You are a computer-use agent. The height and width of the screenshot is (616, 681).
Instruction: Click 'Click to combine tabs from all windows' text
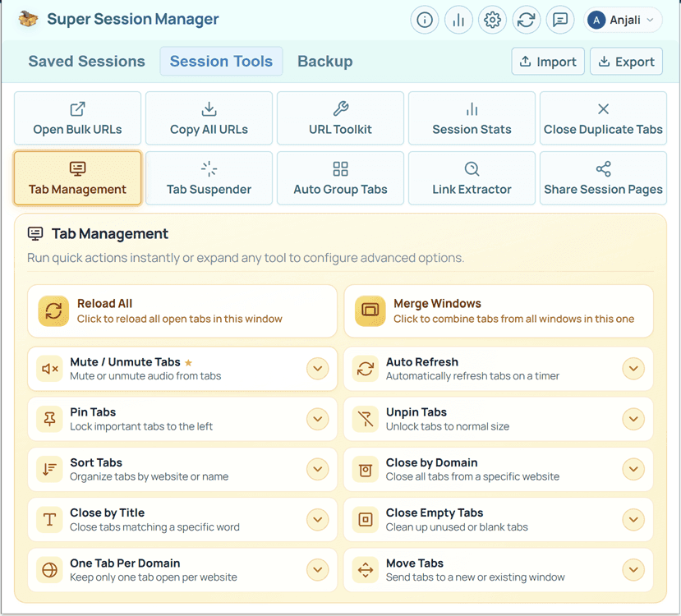coord(513,319)
